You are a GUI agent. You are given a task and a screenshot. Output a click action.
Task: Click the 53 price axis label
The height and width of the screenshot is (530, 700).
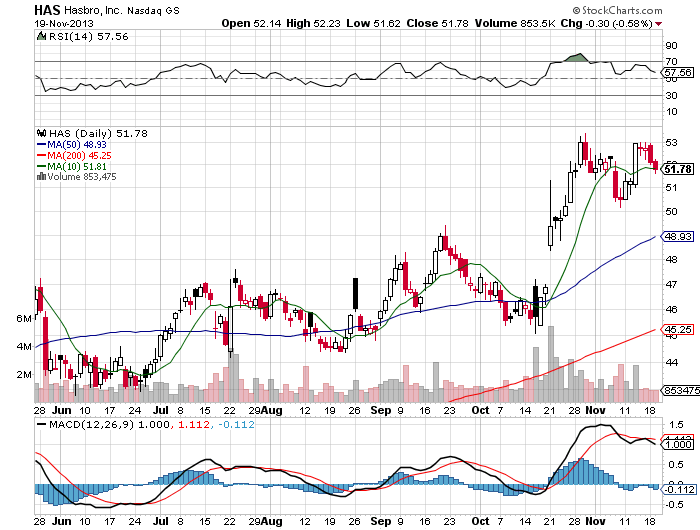(x=671, y=143)
